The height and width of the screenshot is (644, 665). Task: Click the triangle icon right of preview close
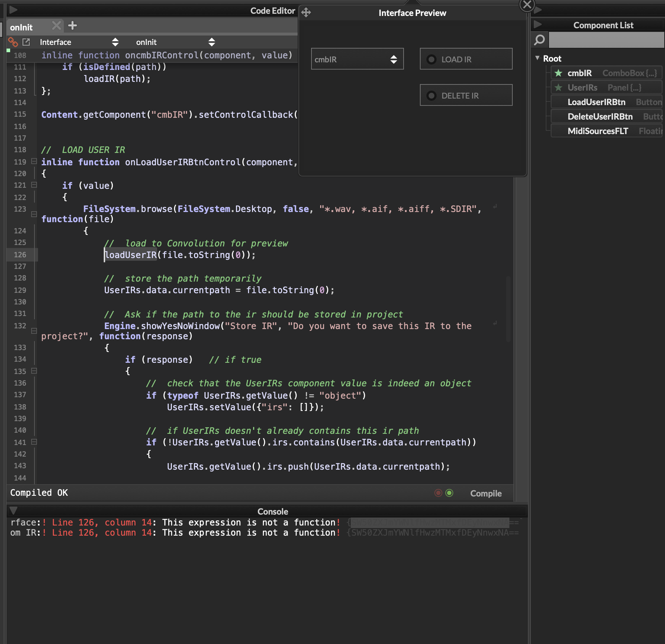pyautogui.click(x=538, y=10)
